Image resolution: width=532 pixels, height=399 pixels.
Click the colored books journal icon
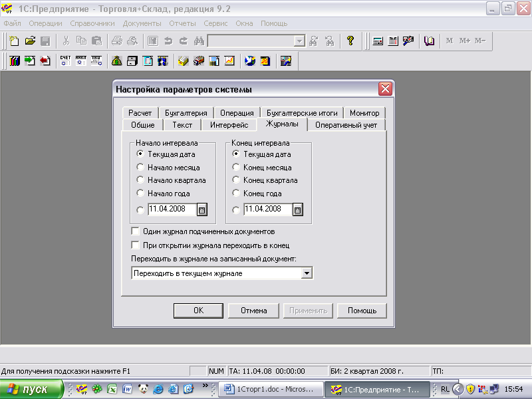(x=14, y=61)
